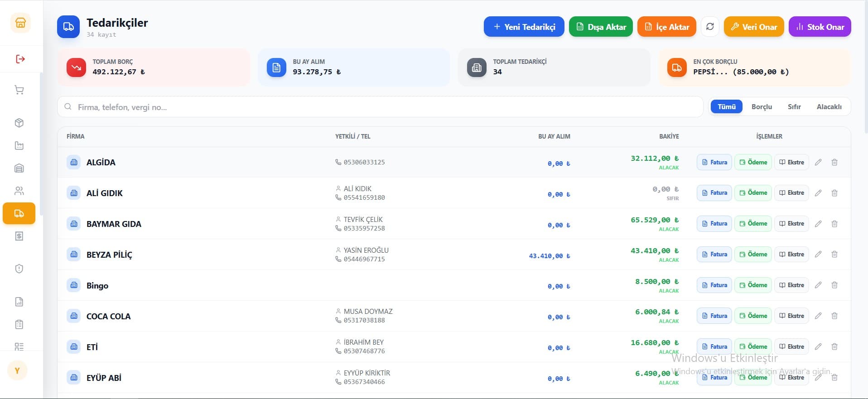Click Ödeme button in BAYMAR GIDA row

click(x=753, y=224)
